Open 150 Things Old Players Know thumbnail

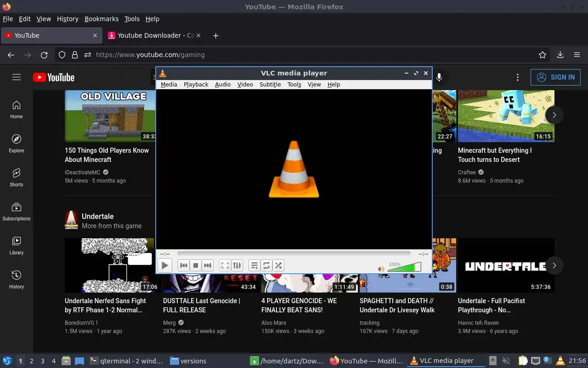(111, 116)
